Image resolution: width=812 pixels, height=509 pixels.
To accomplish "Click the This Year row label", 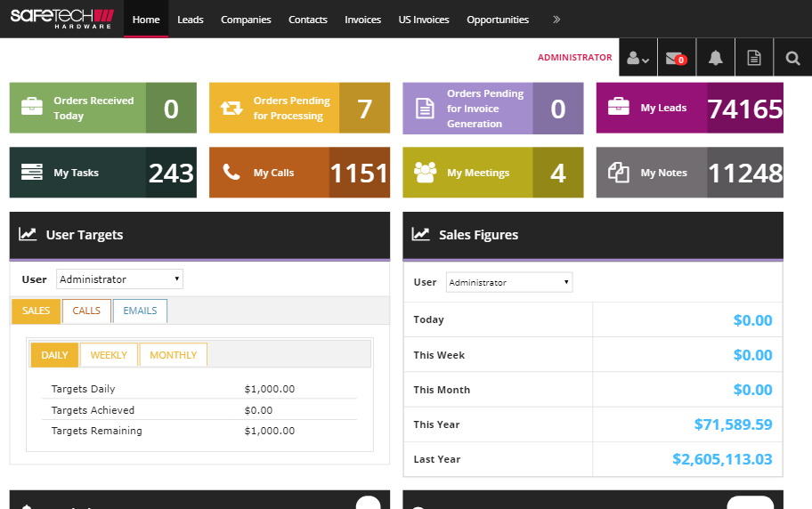I will coord(436,424).
